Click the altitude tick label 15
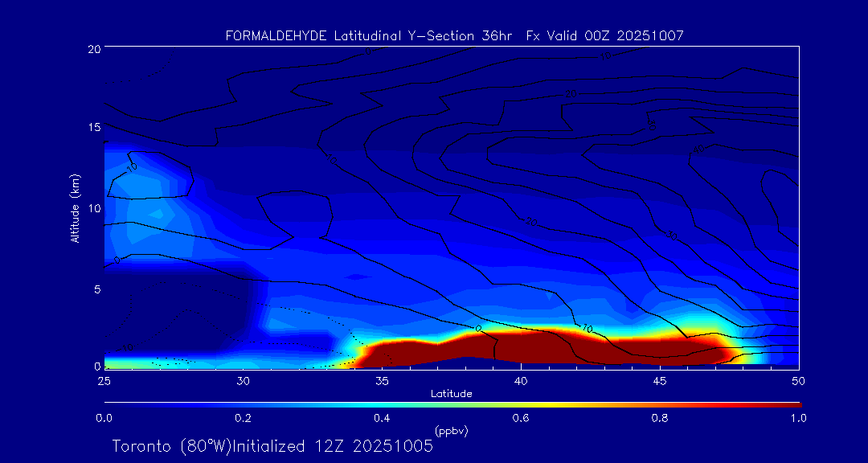868x463 pixels. click(93, 127)
